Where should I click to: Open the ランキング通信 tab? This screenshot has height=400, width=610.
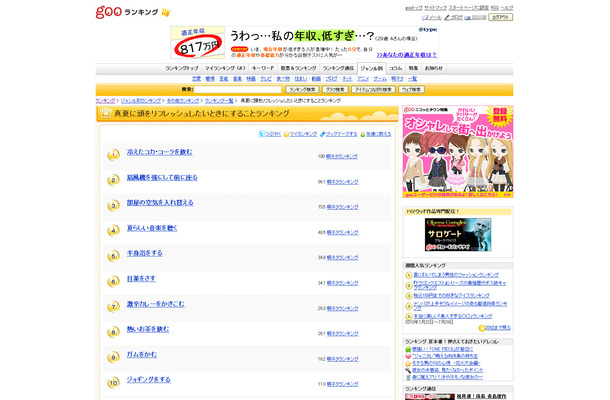point(338,68)
